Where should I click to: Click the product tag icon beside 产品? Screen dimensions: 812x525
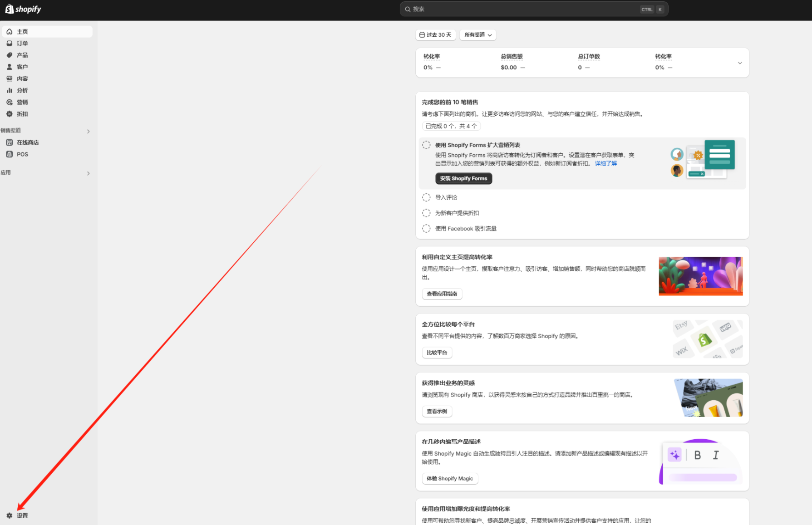point(9,55)
